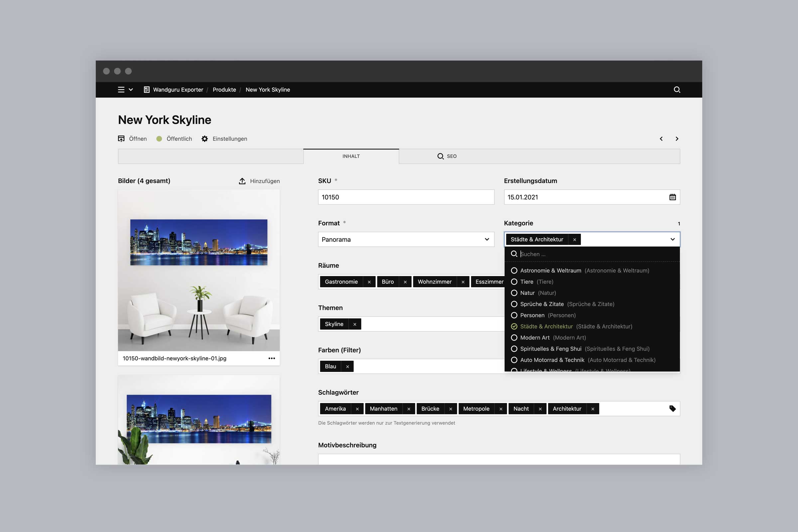Viewport: 798px width, 532px height.
Task: Click Hinzufügen to upload images
Action: pyautogui.click(x=260, y=181)
